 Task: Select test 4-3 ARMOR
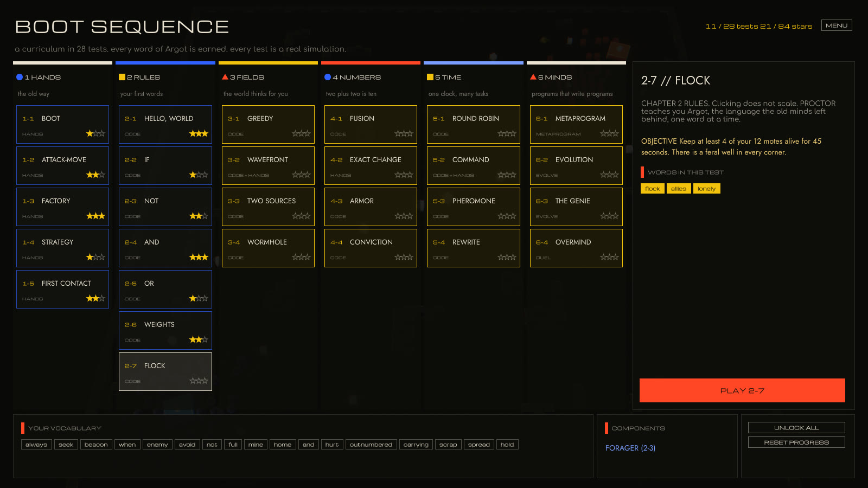371,207
